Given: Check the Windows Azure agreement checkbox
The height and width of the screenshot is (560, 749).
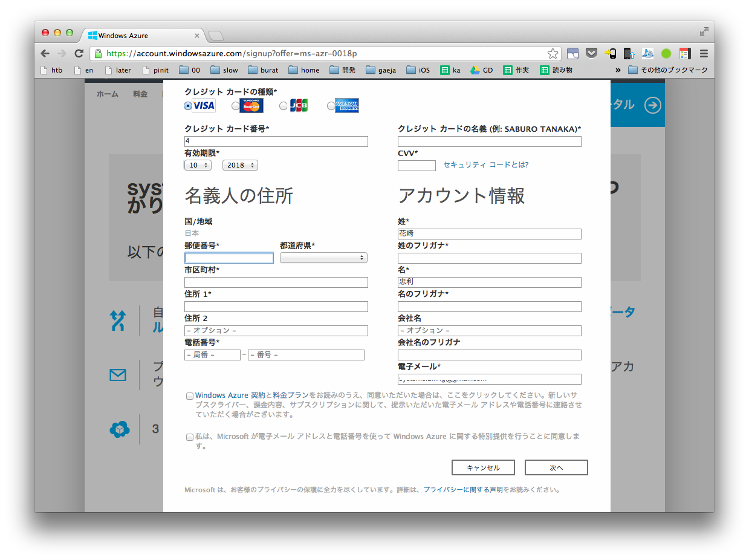Looking at the screenshot, I should [x=190, y=396].
